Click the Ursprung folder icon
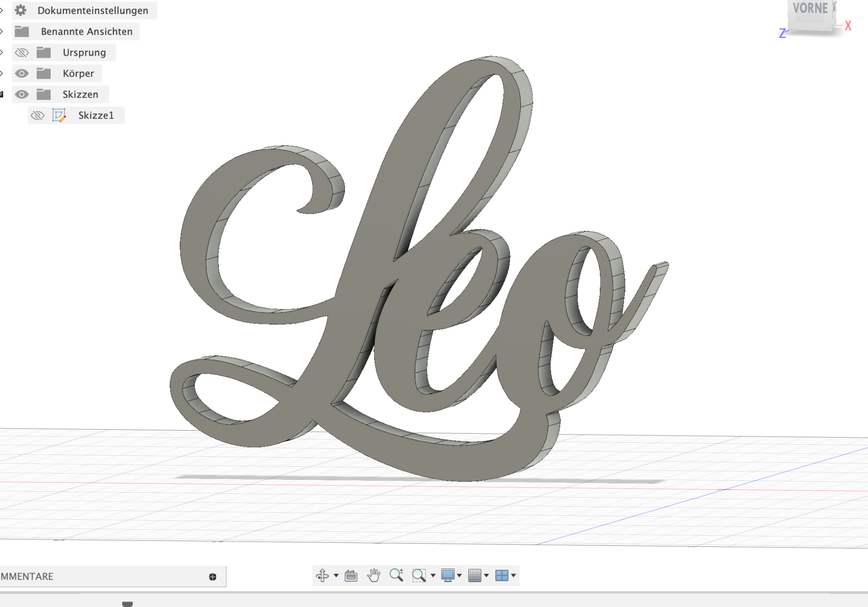Screen dimensions: 868x607 point(43,52)
